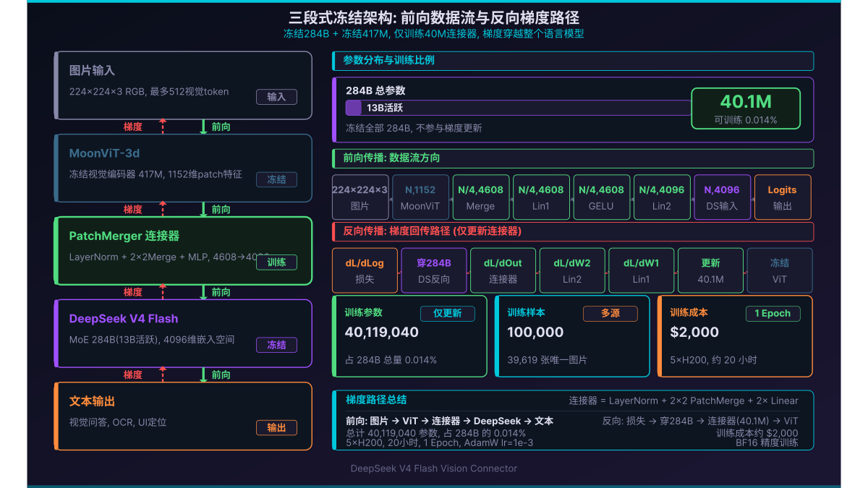The height and width of the screenshot is (488, 868).
Task: Open the 参数分布与训练比例 section header
Action: pos(573,61)
